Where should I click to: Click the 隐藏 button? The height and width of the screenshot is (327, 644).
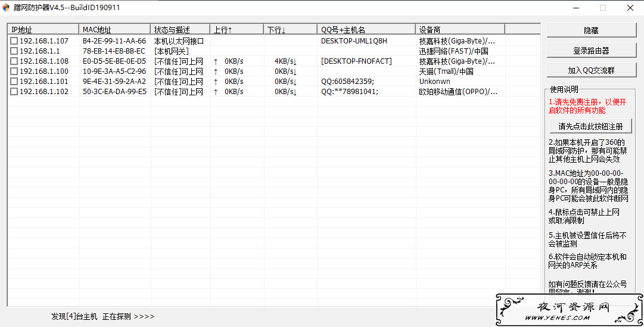(592, 30)
